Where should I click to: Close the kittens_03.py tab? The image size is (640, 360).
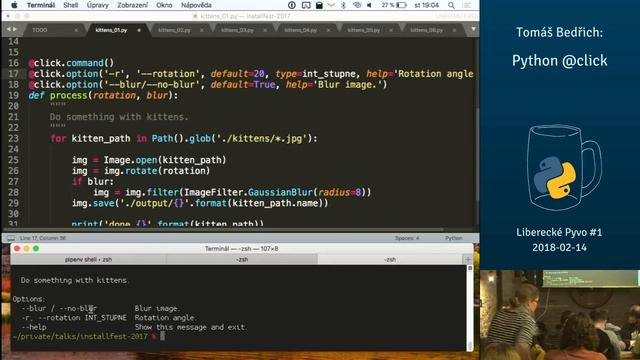(265, 30)
